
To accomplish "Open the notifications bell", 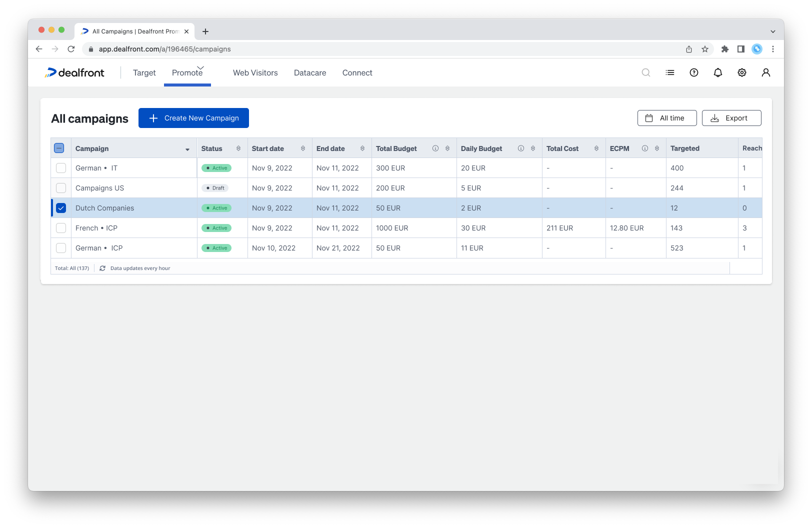I will [718, 73].
